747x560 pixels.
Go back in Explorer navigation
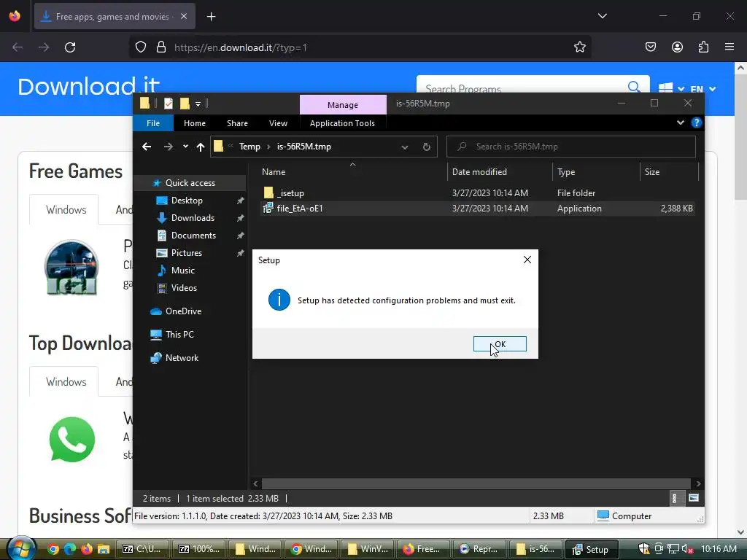pos(147,147)
